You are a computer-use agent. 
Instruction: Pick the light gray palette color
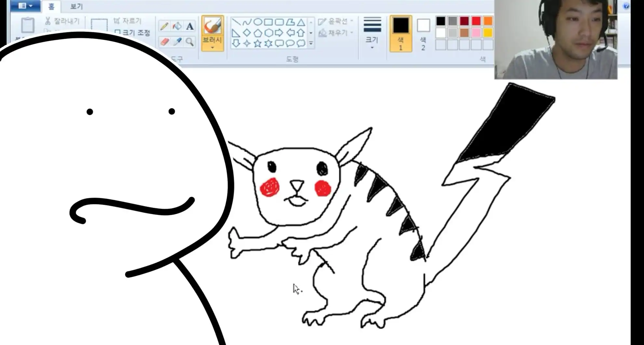(x=453, y=33)
